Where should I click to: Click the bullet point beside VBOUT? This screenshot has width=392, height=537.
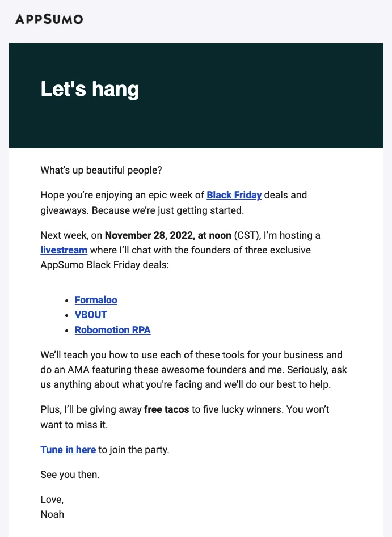(x=68, y=315)
